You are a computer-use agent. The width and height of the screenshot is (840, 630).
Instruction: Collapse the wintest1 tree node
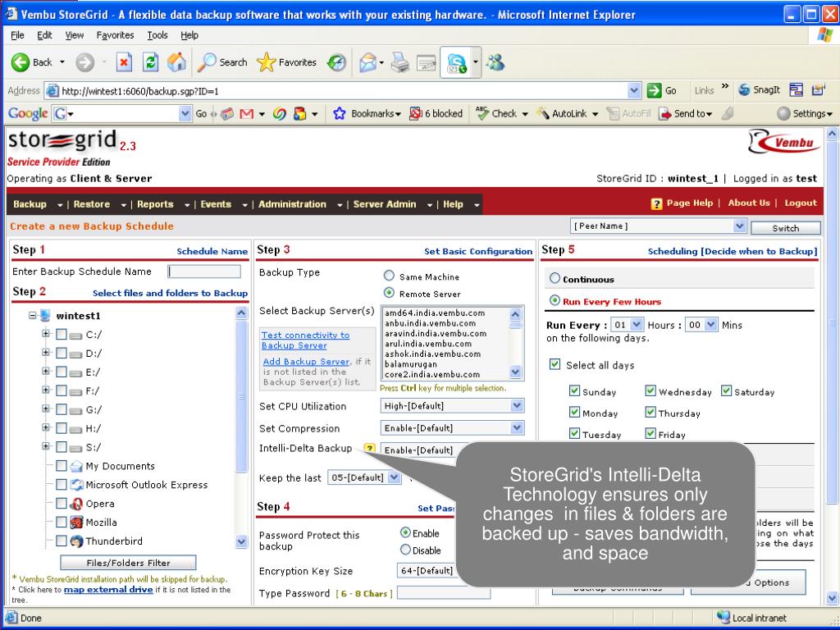point(33,316)
